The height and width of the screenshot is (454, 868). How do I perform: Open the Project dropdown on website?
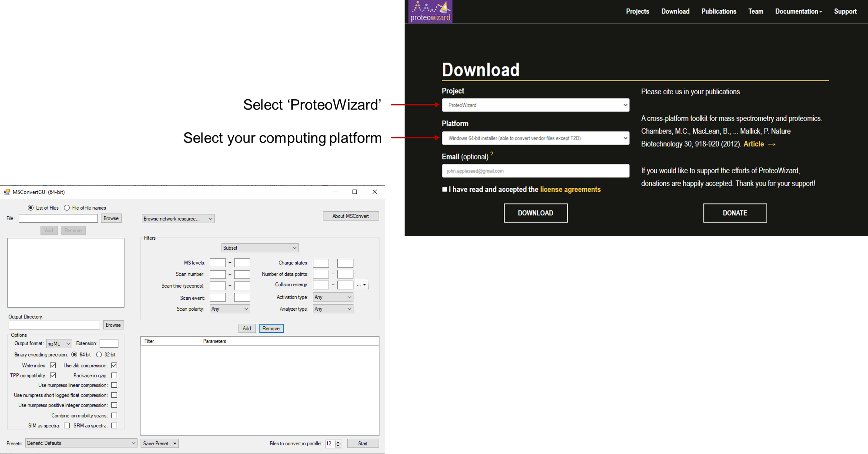coord(535,105)
